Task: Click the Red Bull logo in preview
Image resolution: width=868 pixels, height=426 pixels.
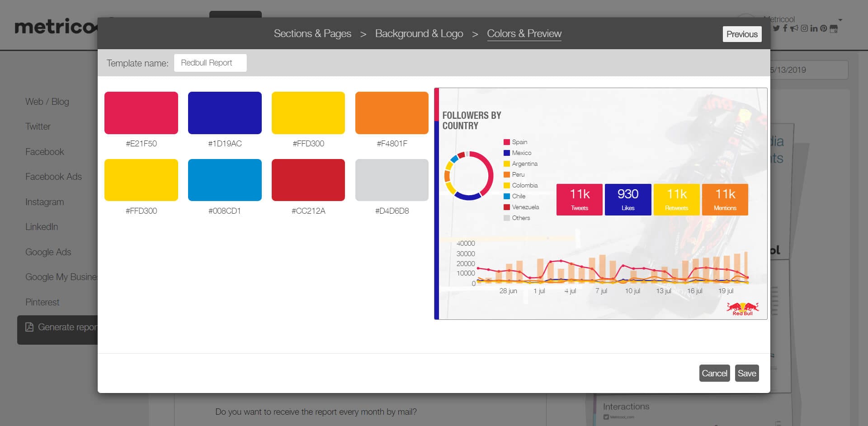Action: tap(742, 309)
